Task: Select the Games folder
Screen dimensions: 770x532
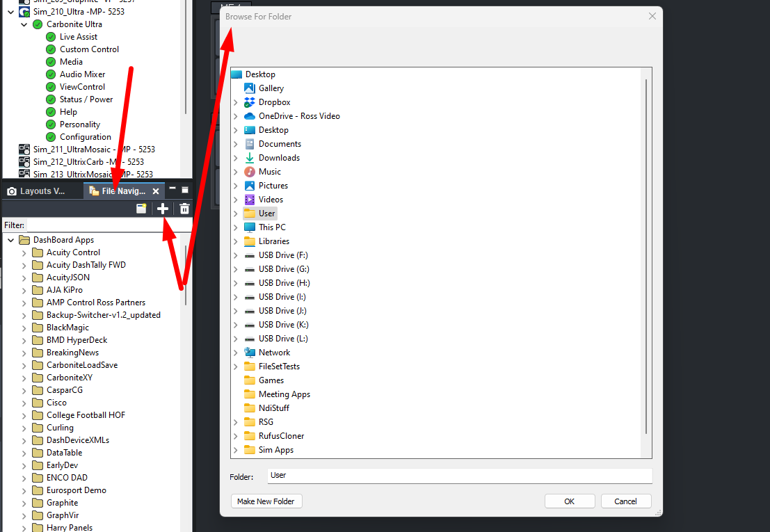Action: (271, 380)
